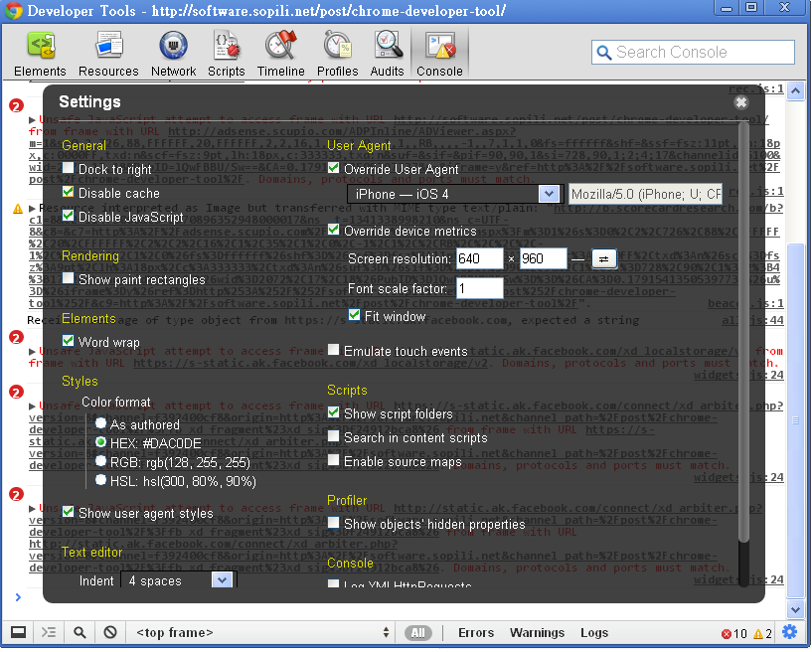Viewport: 812px width, 652px height.
Task: Open the Resources panel icon
Action: tap(108, 46)
